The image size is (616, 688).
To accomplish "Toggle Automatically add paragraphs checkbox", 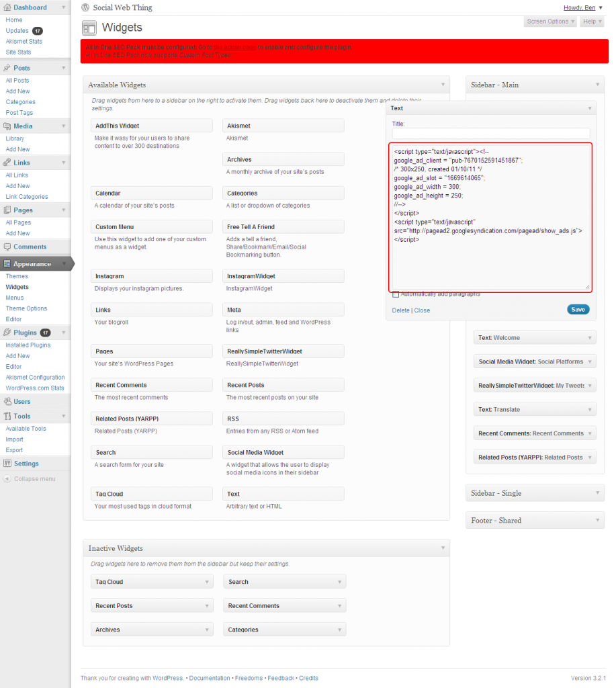I will pos(396,294).
